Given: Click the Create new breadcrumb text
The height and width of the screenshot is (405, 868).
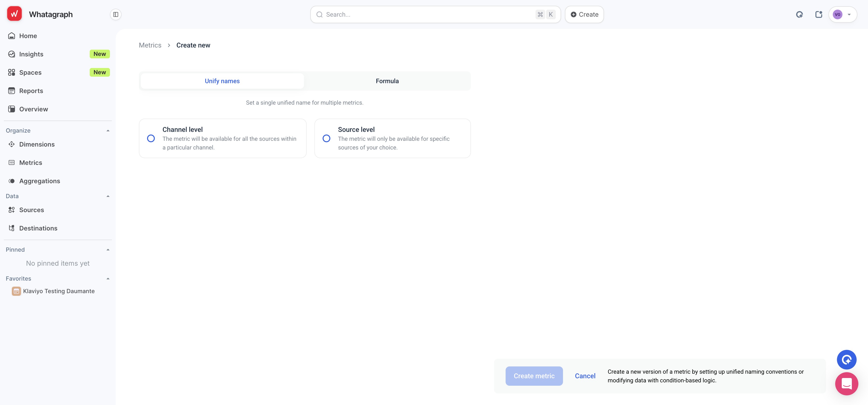Looking at the screenshot, I should click(193, 45).
